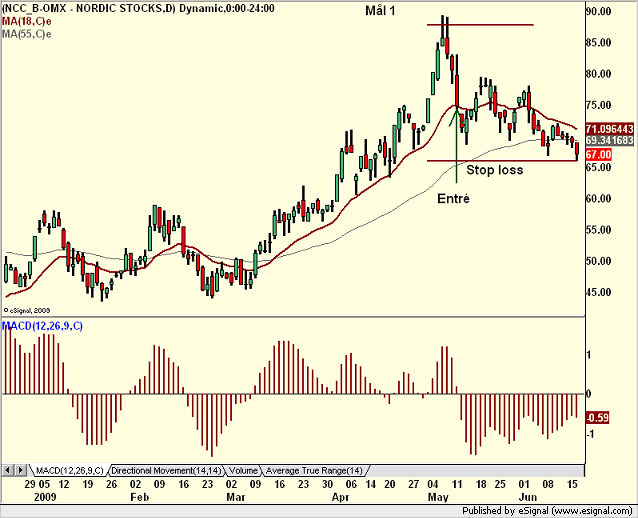Select the Entré annotation label
The width and height of the screenshot is (638, 518).
click(453, 199)
